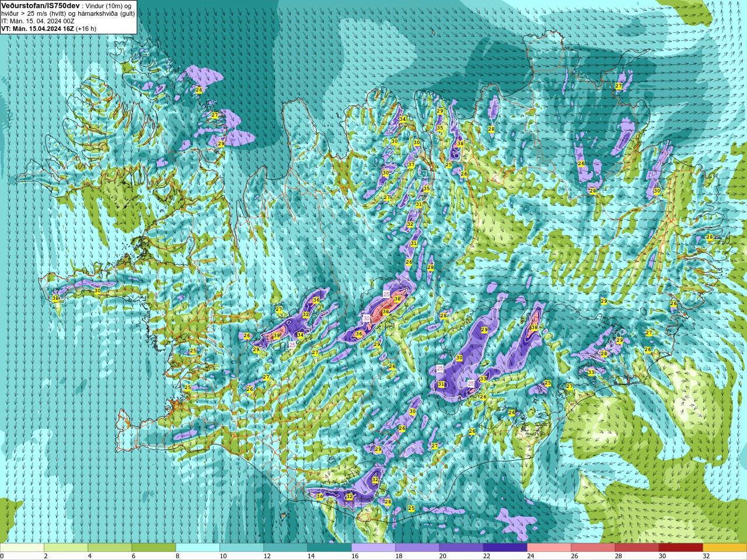
Task: Click the 12–14 m/s teal legend swatch
Action: point(285,548)
